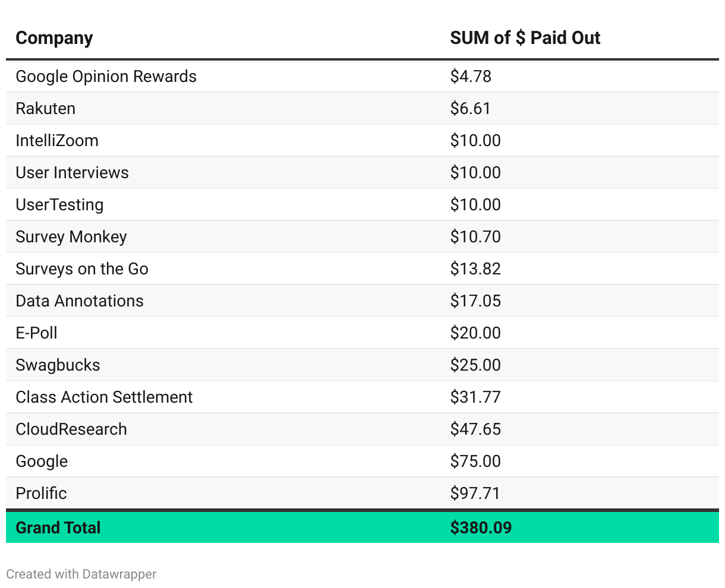Select the E-Poll row label

tap(36, 333)
